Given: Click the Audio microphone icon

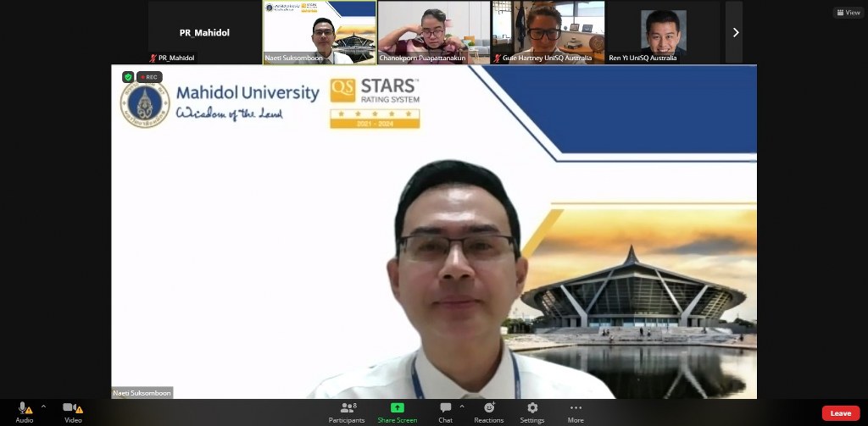Looking at the screenshot, I should click(24, 408).
